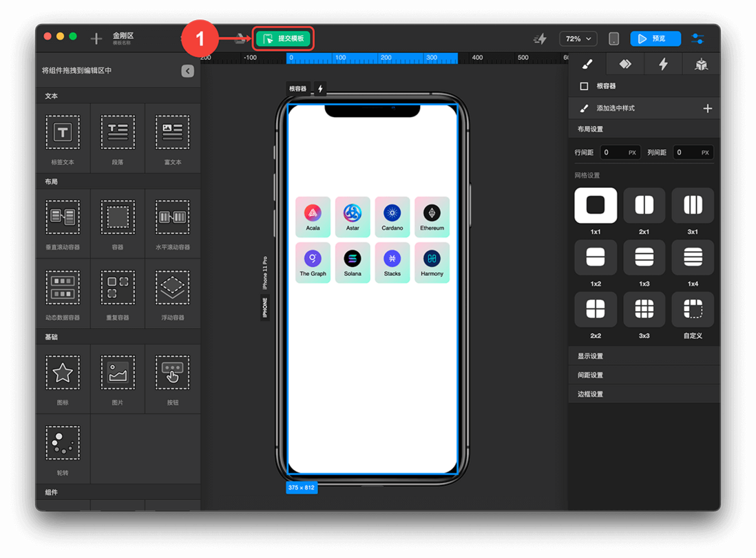Viewport: 756px width, 558px height.
Task: Select the 富文本 rich text component
Action: pyautogui.click(x=173, y=138)
